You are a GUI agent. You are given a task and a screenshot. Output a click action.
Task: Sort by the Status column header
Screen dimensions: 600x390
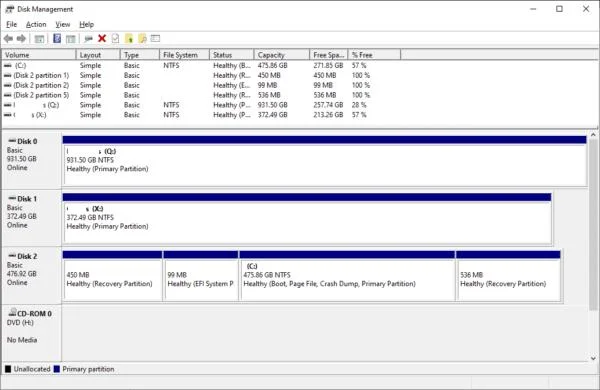click(x=232, y=55)
